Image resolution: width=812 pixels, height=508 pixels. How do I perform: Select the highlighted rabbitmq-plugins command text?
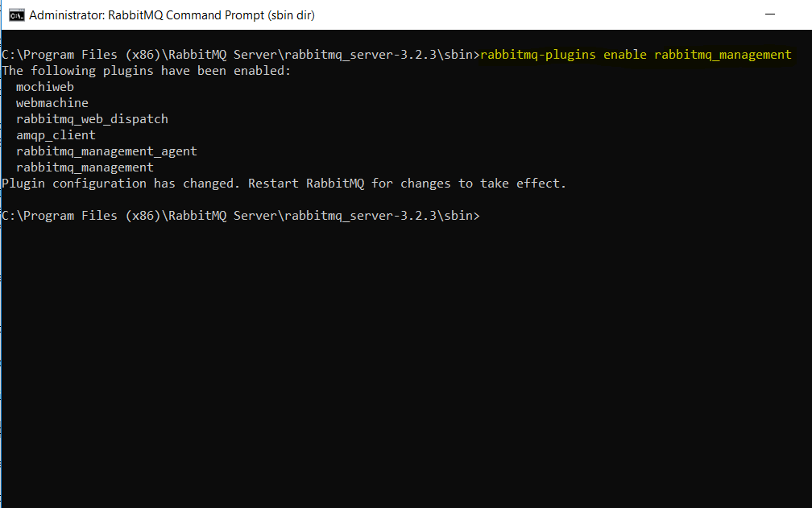pyautogui.click(x=538, y=54)
